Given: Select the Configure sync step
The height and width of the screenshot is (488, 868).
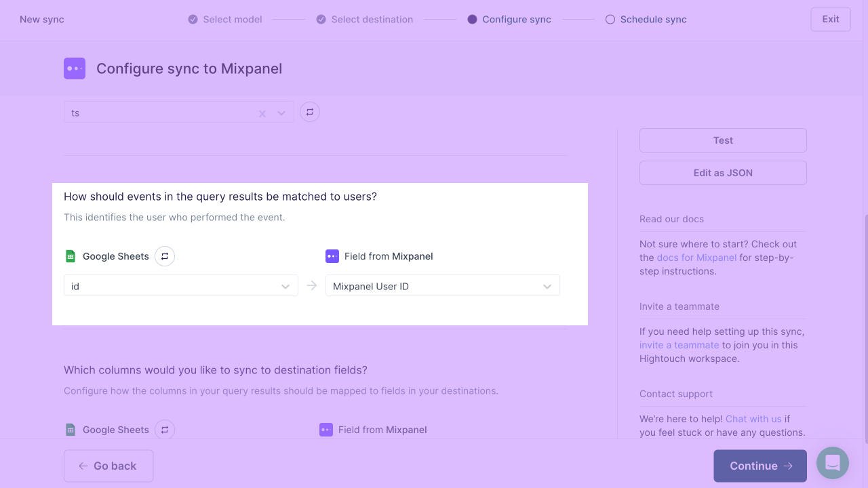Looking at the screenshot, I should click(509, 19).
